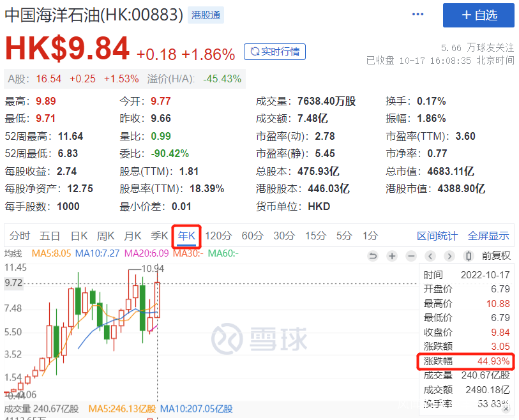Click the 市盈率(TTM) value 3.60

[x=465, y=136]
